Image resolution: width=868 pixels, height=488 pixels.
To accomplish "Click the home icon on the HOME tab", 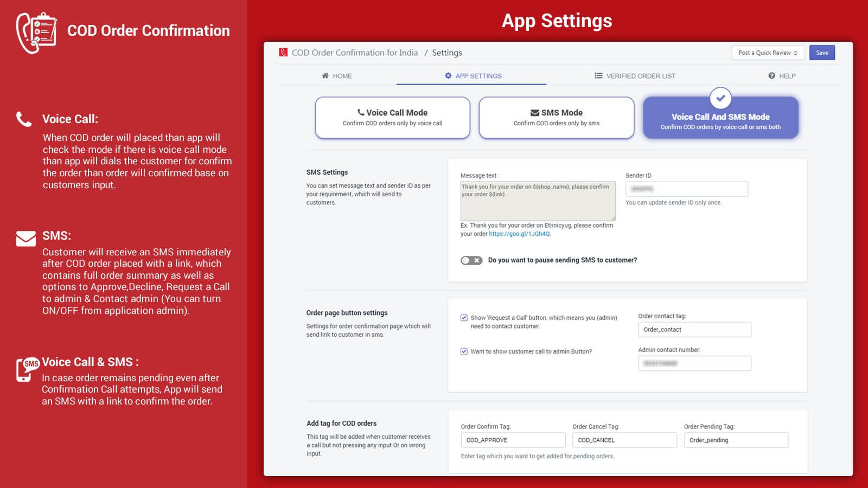I will point(325,76).
